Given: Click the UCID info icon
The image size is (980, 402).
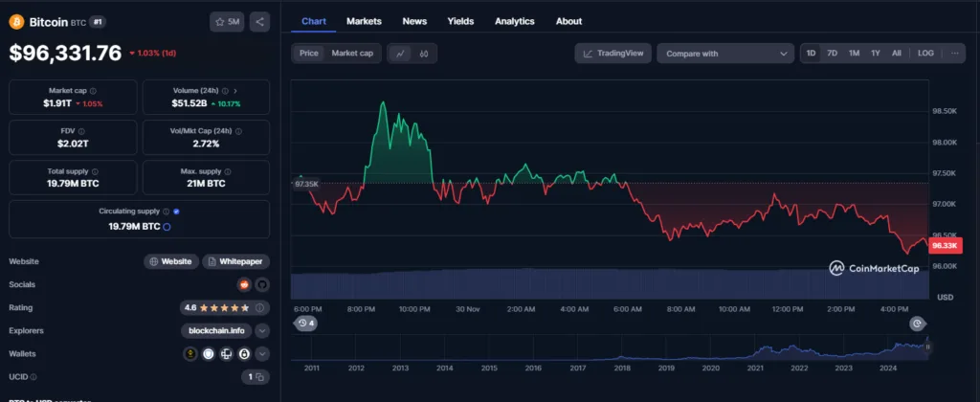Looking at the screenshot, I should tap(33, 377).
